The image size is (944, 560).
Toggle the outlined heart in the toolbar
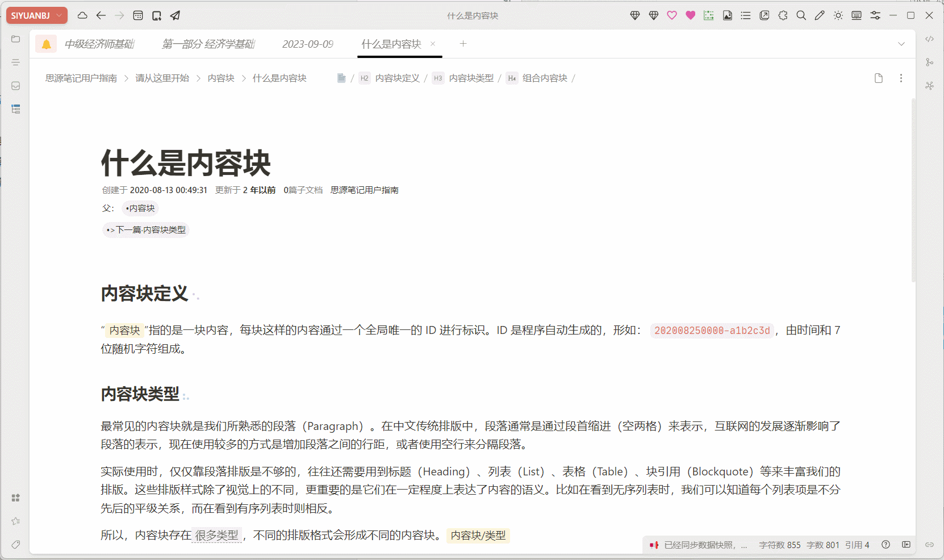coord(672,15)
